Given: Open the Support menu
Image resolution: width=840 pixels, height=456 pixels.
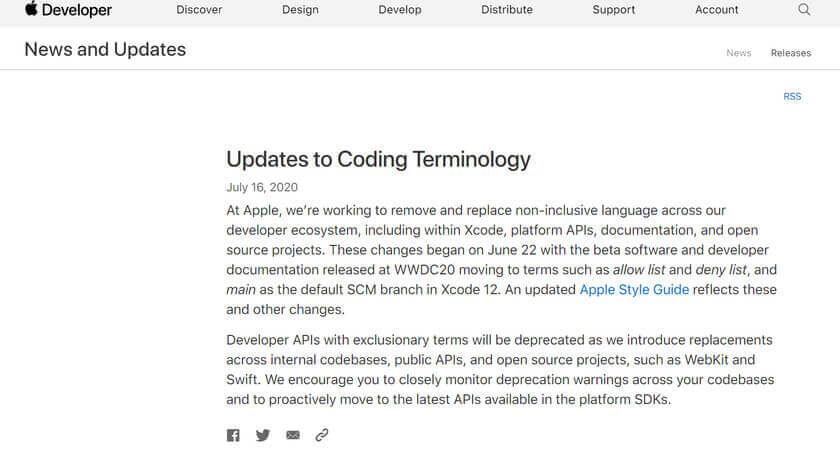Looking at the screenshot, I should coord(614,10).
